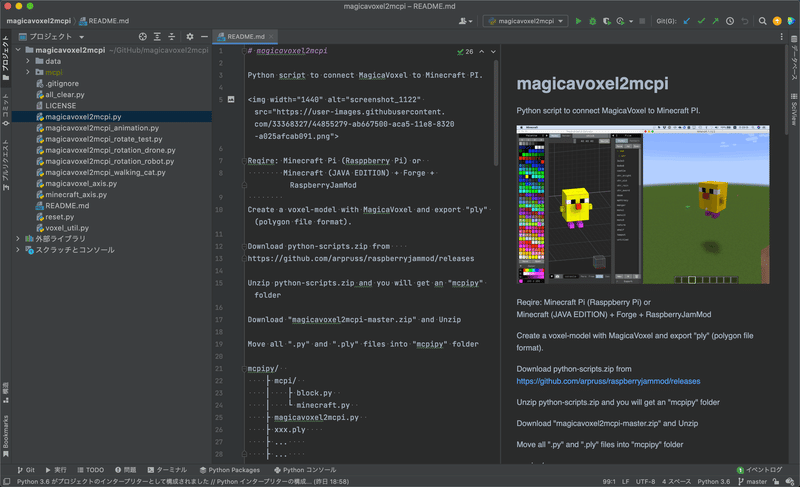Click the rollback undo icon
Screen dimensions: 800x487
[744, 21]
